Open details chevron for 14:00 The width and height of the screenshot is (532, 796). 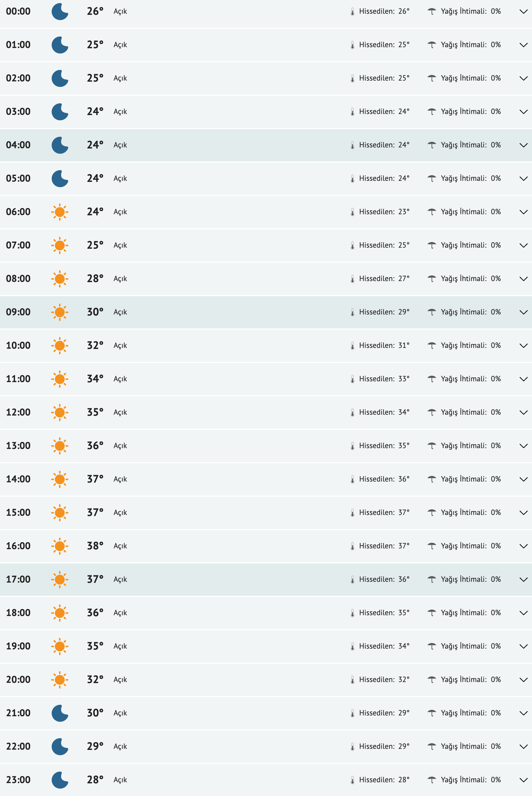523,479
